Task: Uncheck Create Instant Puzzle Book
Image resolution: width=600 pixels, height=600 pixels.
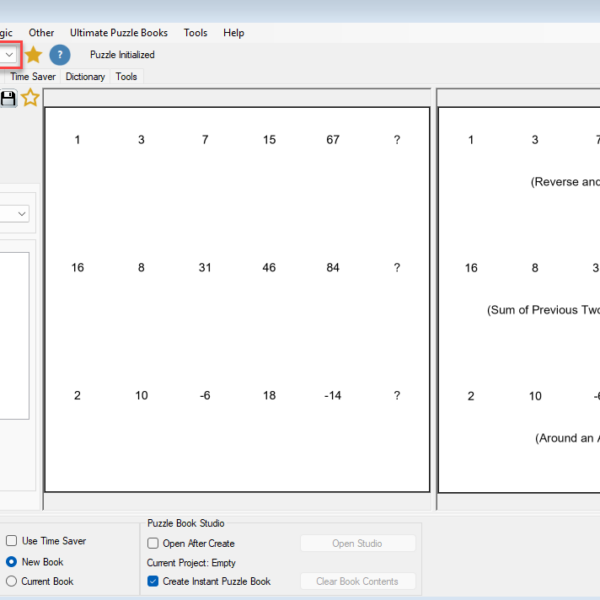Action: pos(153,581)
